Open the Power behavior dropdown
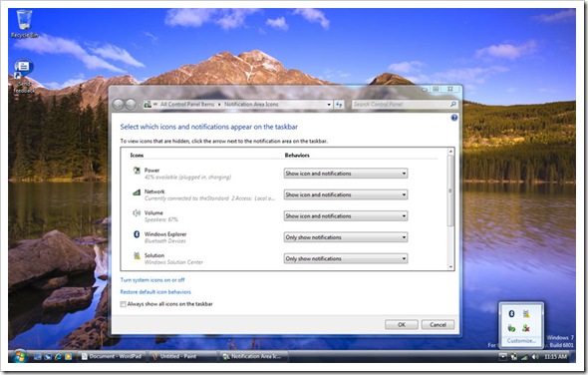Screen dimensions: 588x375 click(346, 174)
